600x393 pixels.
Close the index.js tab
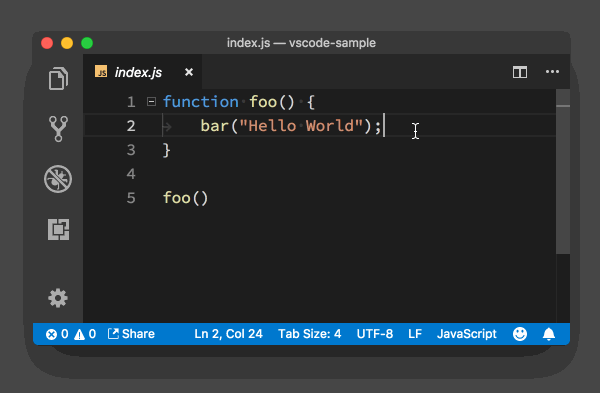point(189,72)
